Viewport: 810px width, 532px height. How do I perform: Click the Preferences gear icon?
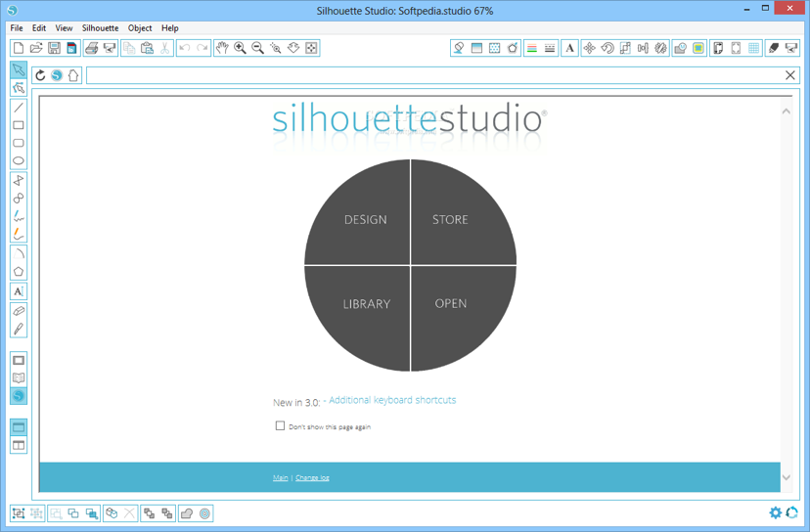776,512
